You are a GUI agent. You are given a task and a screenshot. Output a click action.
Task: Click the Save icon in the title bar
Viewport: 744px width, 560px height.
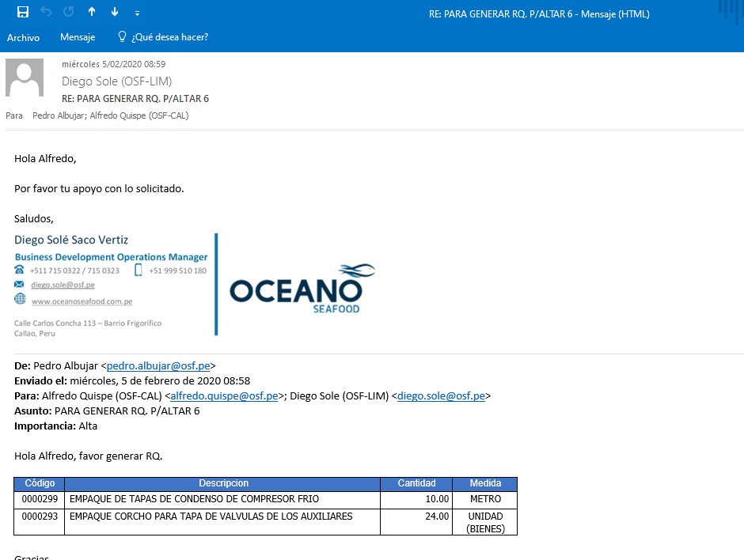coord(22,12)
